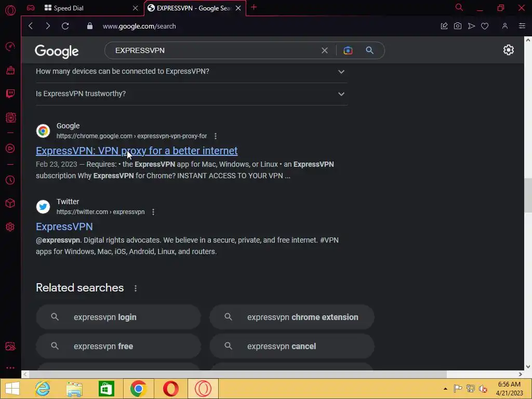
Task: Reload the current page
Action: pyautogui.click(x=65, y=26)
